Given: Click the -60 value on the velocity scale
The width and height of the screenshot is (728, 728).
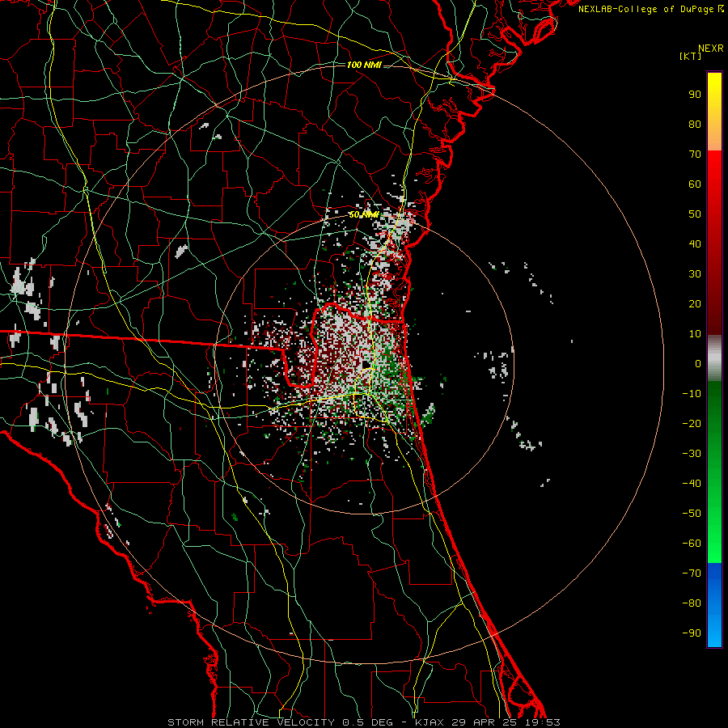Looking at the screenshot, I should point(692,544).
